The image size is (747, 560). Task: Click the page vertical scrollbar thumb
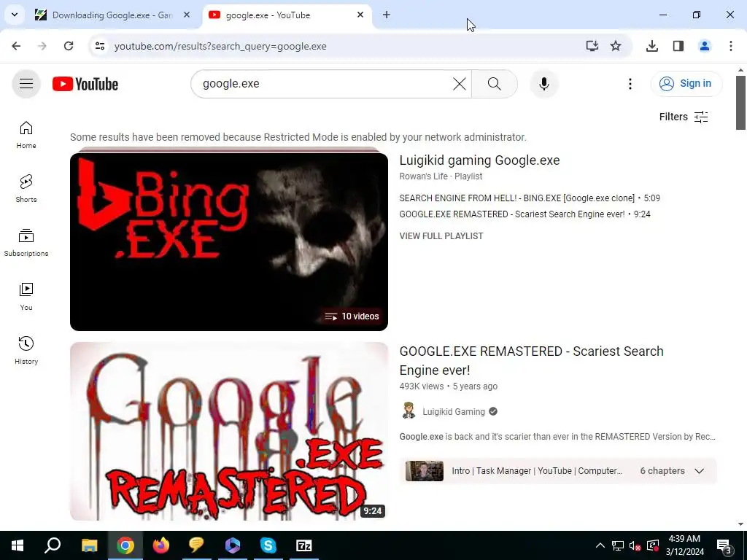tap(740, 102)
